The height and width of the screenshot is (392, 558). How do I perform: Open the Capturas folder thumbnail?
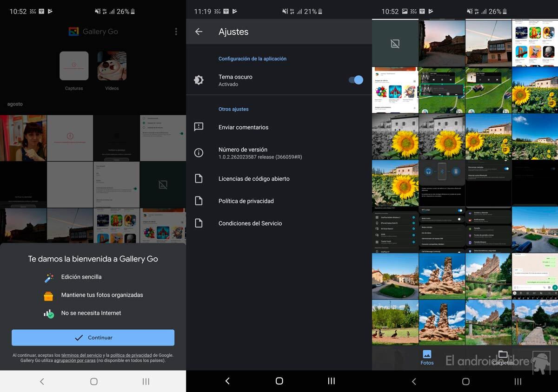tap(74, 66)
